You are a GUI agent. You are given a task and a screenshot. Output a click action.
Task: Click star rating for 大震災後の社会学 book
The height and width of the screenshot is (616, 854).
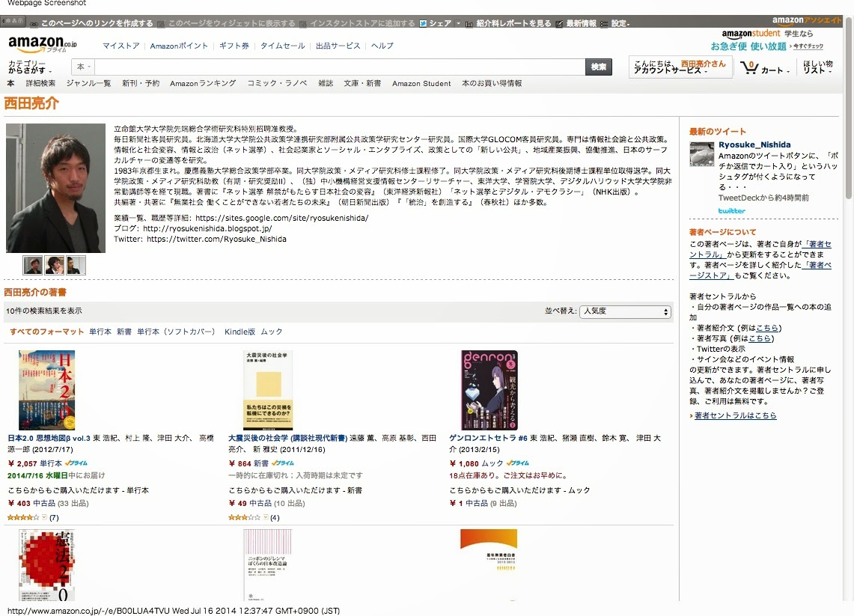coord(245,517)
